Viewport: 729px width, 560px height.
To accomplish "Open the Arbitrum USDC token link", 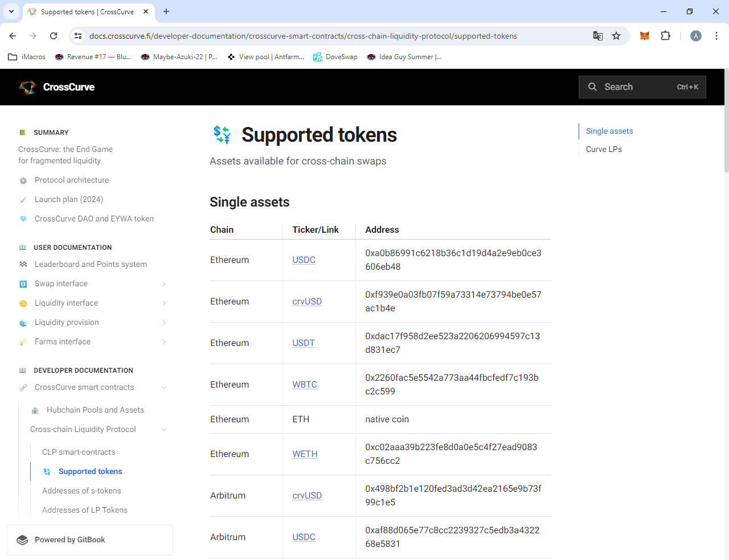I will tap(304, 537).
